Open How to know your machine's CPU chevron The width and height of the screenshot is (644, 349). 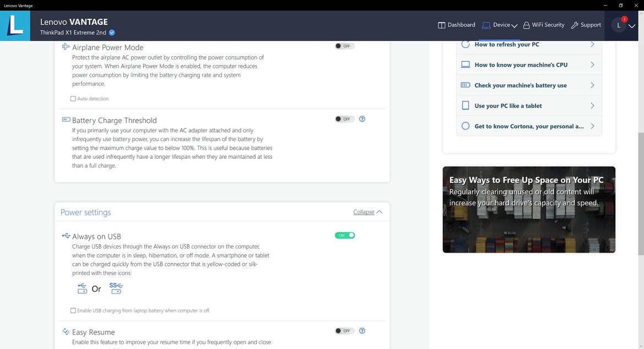click(x=592, y=65)
